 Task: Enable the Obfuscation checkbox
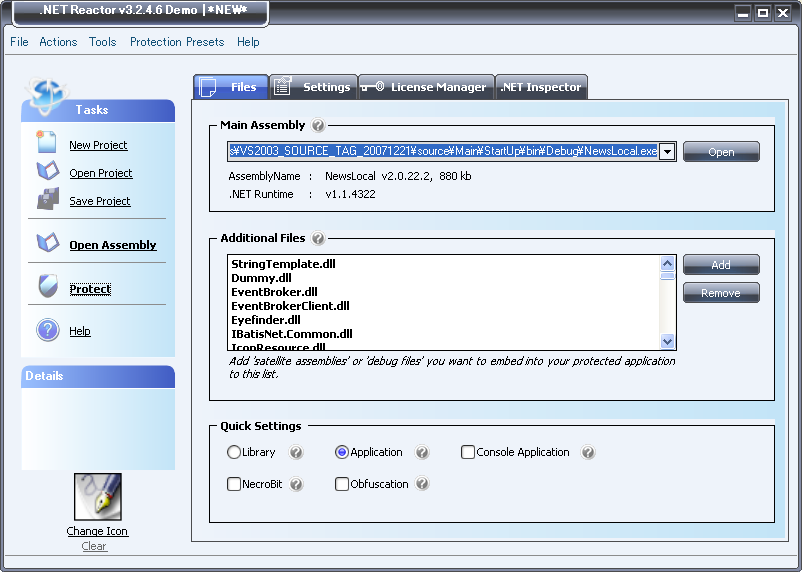(x=342, y=484)
